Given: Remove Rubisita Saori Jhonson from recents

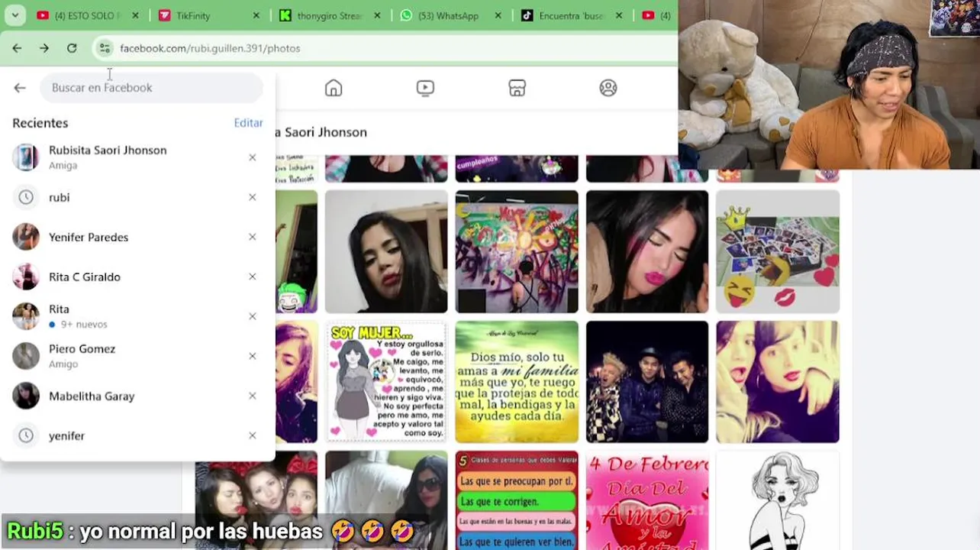Looking at the screenshot, I should pos(253,157).
